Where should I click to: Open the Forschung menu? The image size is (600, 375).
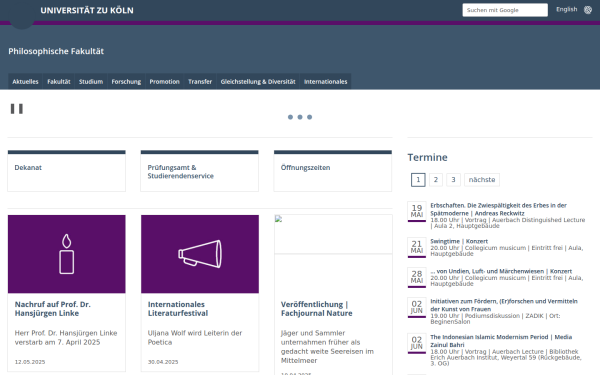[x=126, y=82]
